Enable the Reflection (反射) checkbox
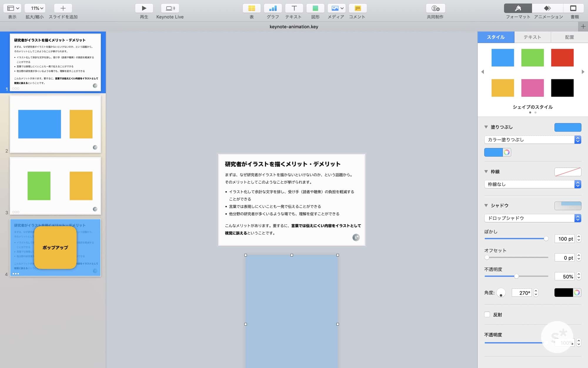 (487, 314)
